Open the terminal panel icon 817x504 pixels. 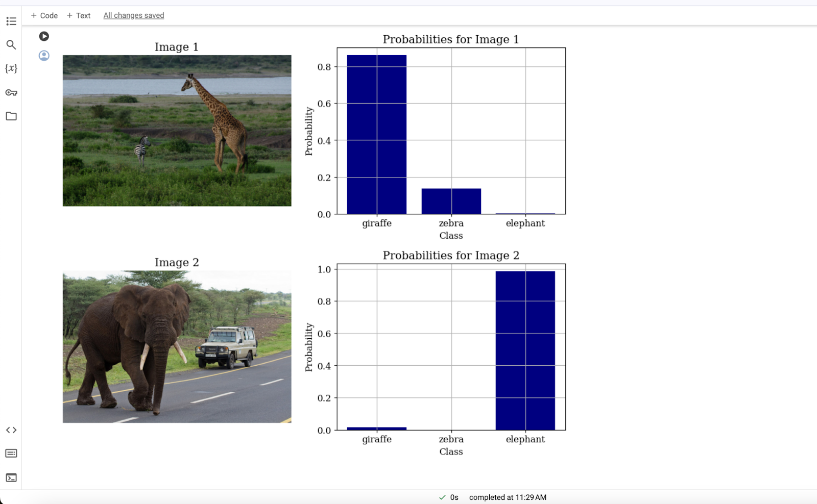pyautogui.click(x=11, y=478)
